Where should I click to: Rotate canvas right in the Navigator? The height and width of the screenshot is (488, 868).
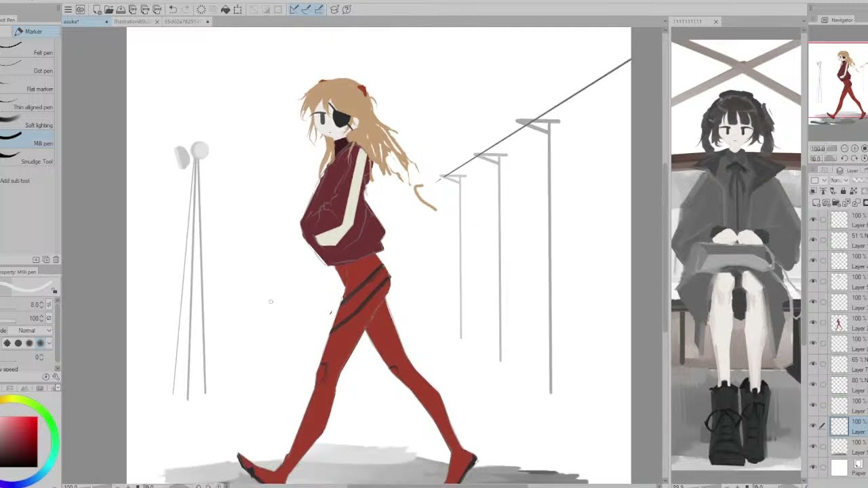854,158
